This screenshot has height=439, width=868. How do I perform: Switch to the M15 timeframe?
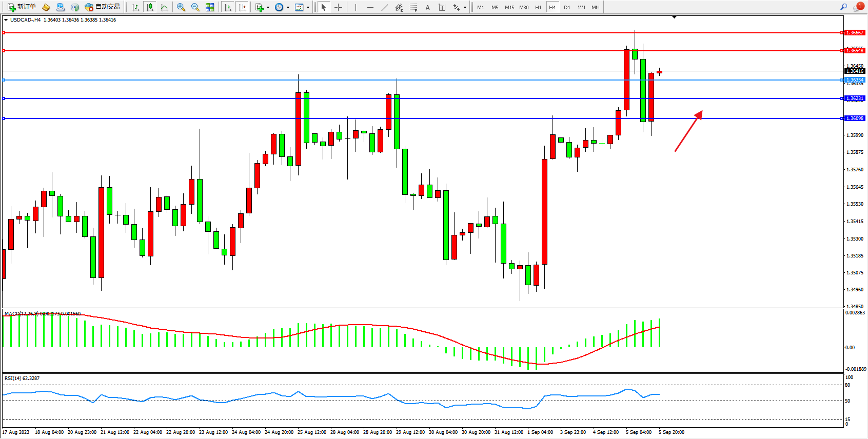click(x=509, y=7)
